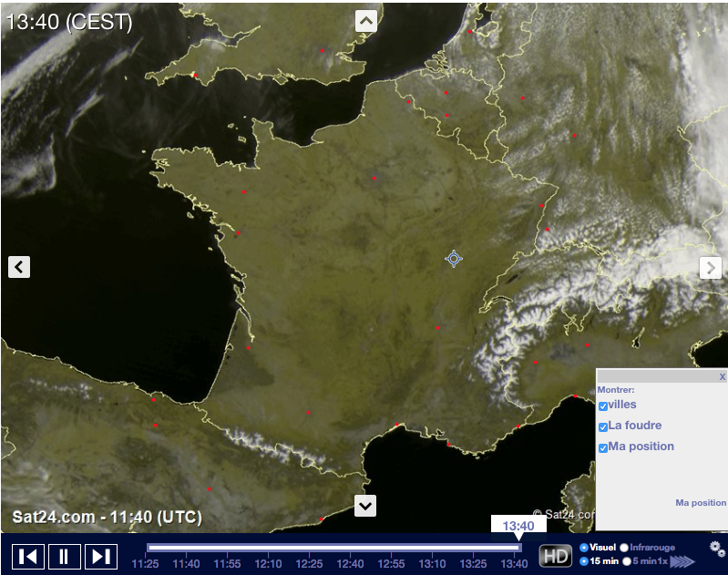Select the Infrarouge radio option
Image resolution: width=728 pixels, height=575 pixels.
point(624,548)
